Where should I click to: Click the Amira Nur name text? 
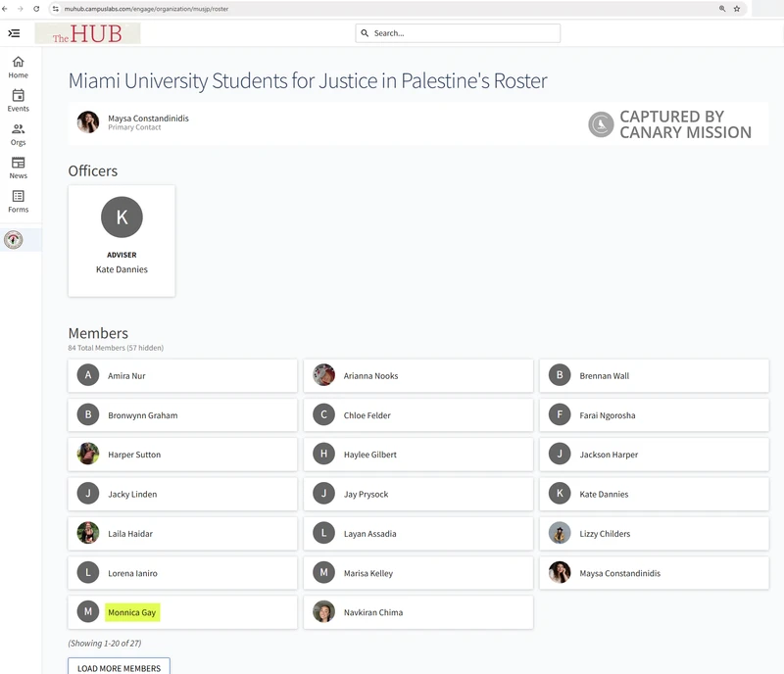coord(126,375)
